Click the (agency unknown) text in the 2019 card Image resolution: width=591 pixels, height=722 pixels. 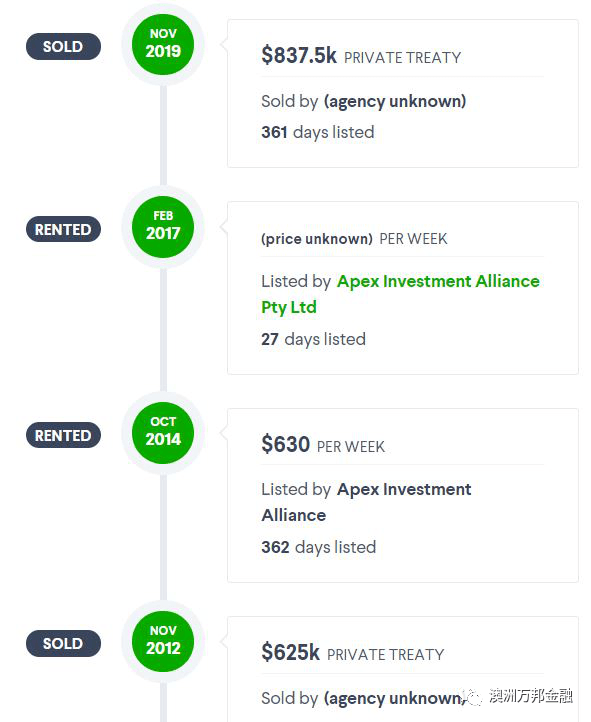point(395,101)
